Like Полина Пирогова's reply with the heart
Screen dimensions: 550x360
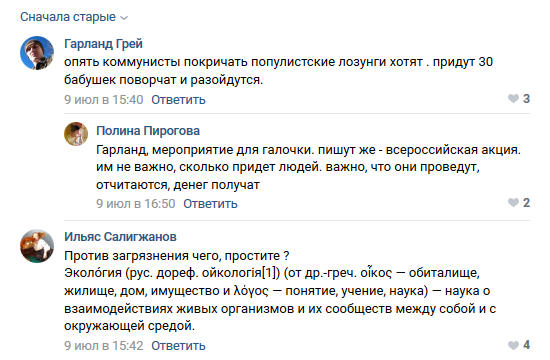point(513,202)
